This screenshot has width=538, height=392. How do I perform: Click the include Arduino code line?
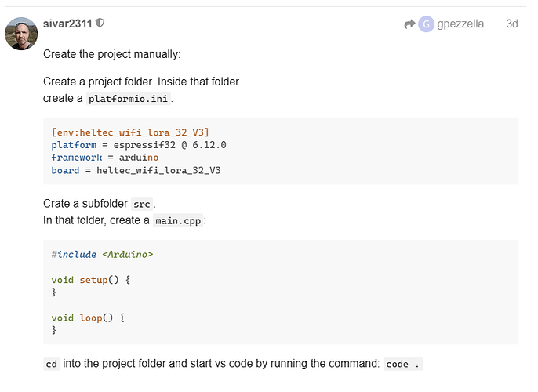tap(102, 255)
